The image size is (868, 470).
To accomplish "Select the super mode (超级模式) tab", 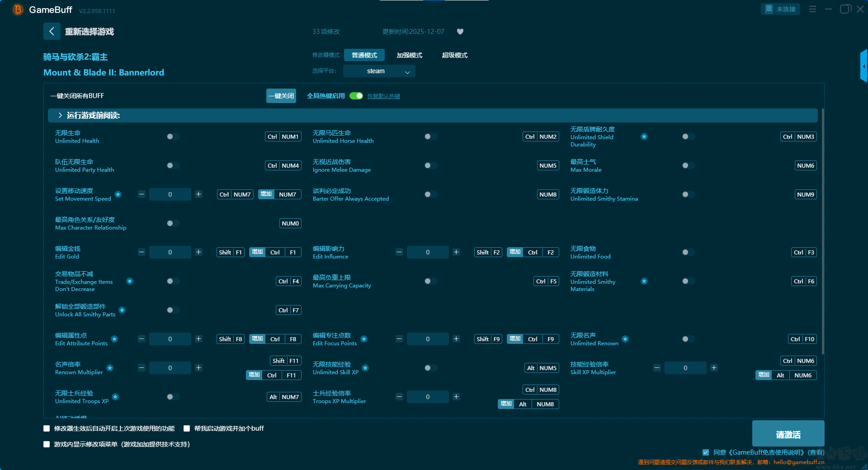I will coord(454,55).
